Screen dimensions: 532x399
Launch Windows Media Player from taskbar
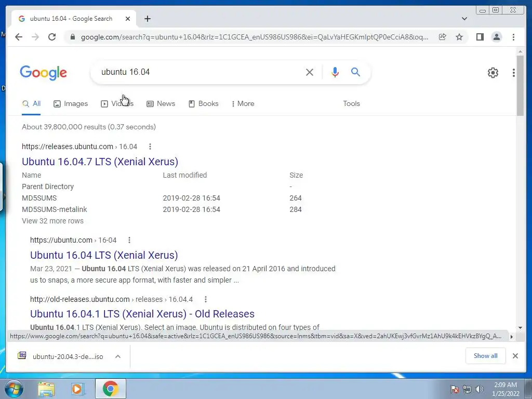[x=77, y=389]
